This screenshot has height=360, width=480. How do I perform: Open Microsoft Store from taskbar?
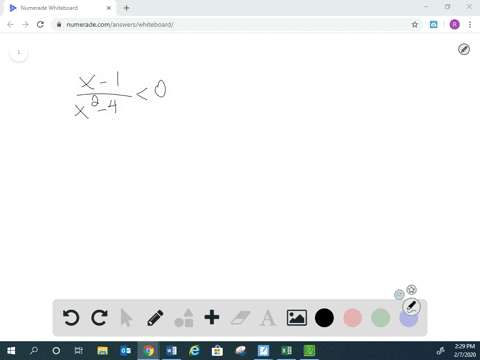[217, 351]
